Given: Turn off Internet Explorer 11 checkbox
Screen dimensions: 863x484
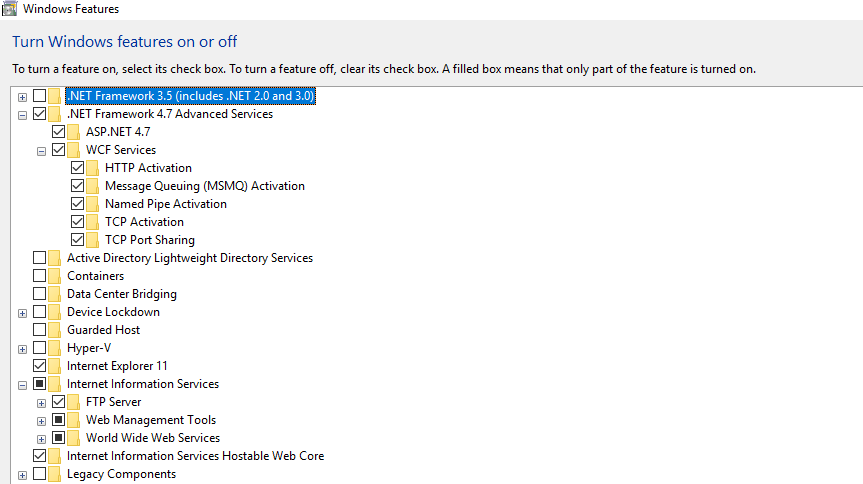Looking at the screenshot, I should click(x=39, y=366).
